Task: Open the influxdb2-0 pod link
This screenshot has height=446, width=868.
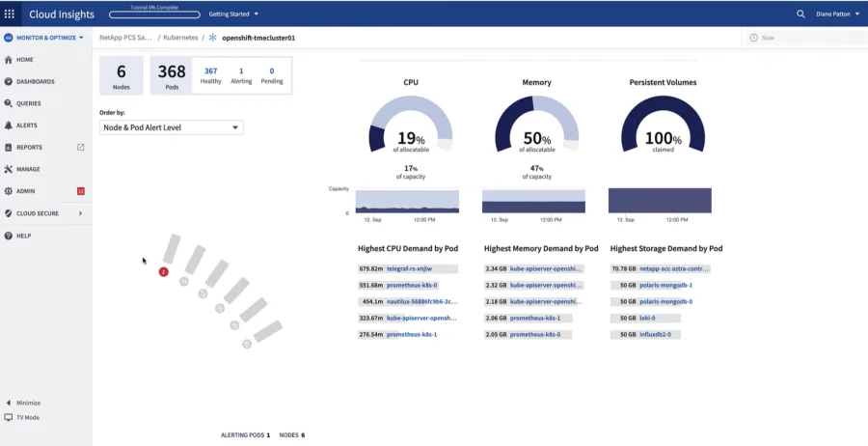Action: point(655,335)
